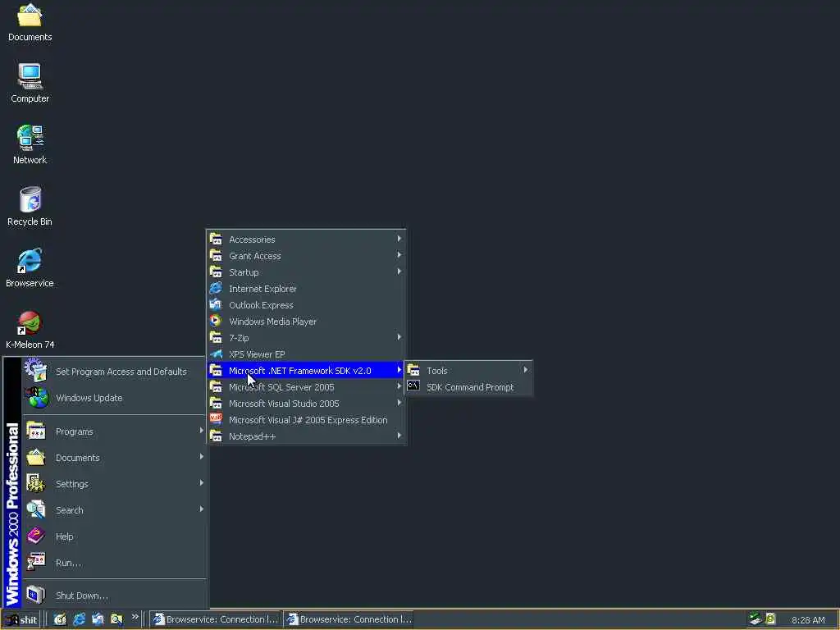
Task: Expand the 7-Zip program folder
Action: (306, 338)
